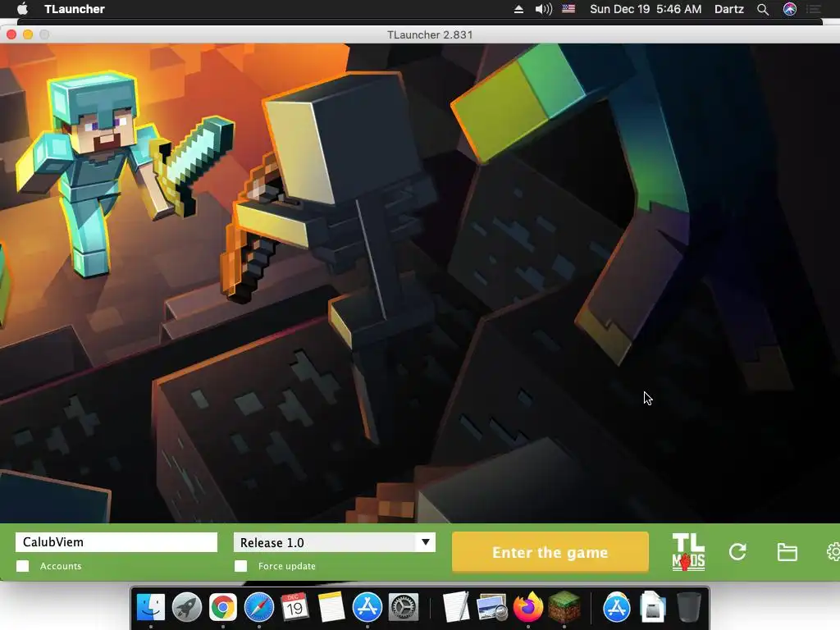Open the volume control in menu bar

click(543, 9)
